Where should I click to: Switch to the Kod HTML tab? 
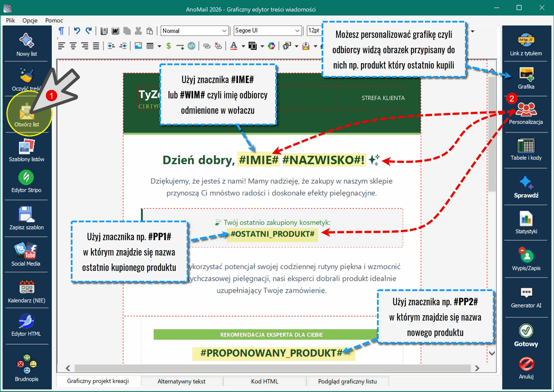click(x=265, y=381)
